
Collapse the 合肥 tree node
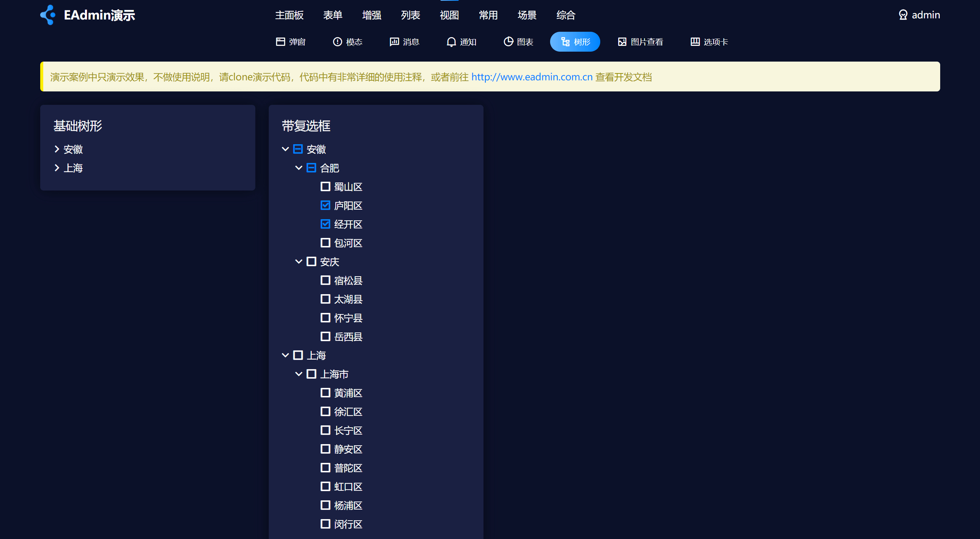tap(299, 168)
